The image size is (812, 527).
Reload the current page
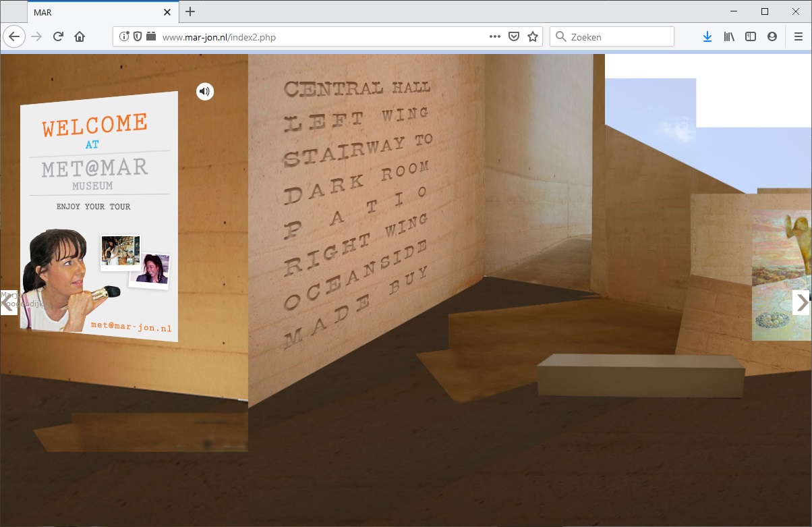point(58,37)
